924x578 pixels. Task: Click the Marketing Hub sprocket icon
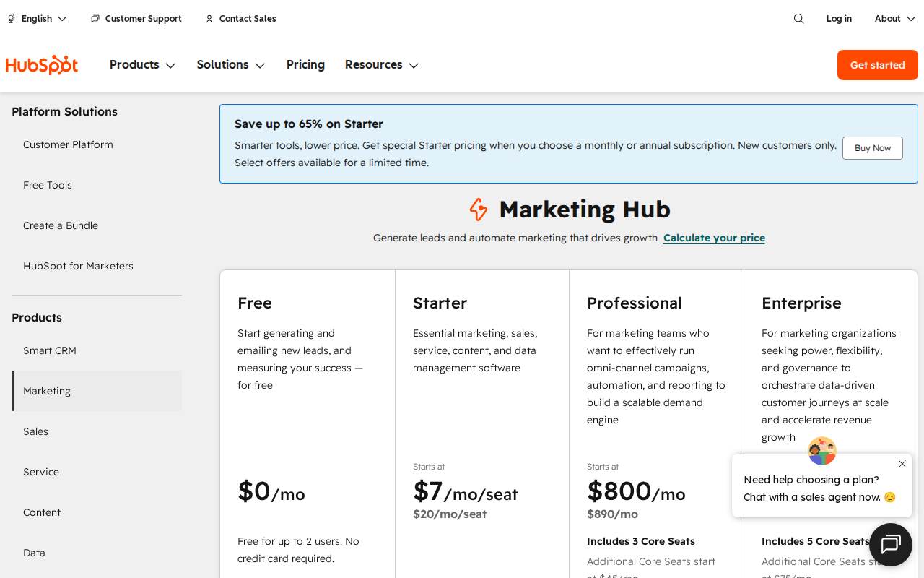479,210
